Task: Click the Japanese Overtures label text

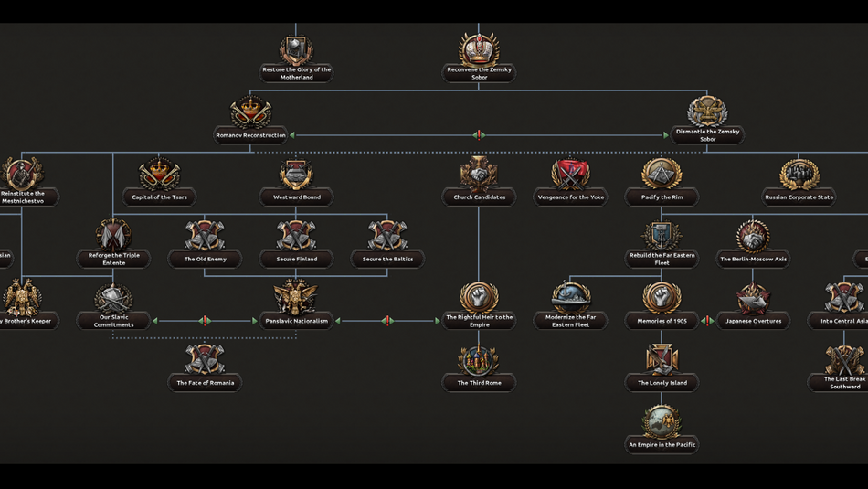Action: pyautogui.click(x=754, y=321)
